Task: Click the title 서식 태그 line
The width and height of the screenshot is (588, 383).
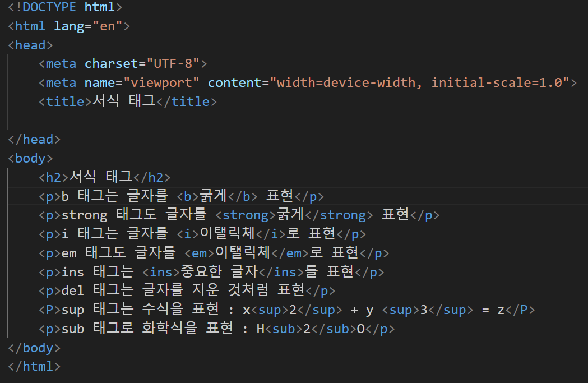Action: pyautogui.click(x=127, y=101)
